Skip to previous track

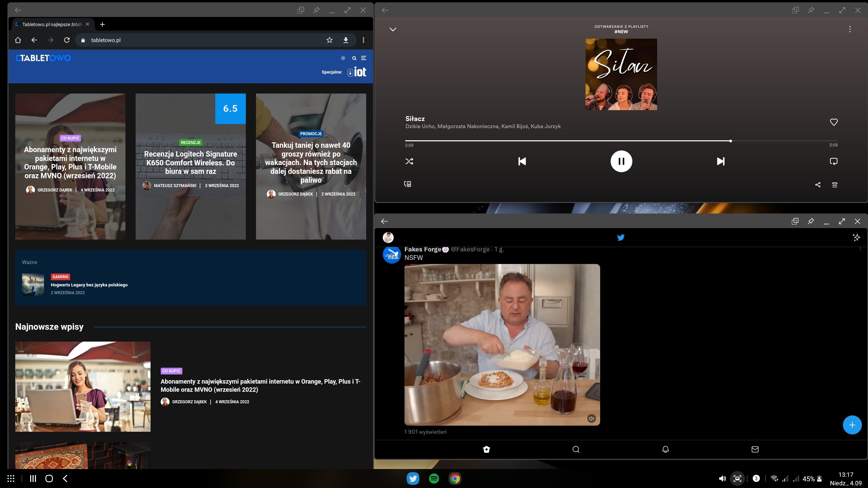point(522,161)
